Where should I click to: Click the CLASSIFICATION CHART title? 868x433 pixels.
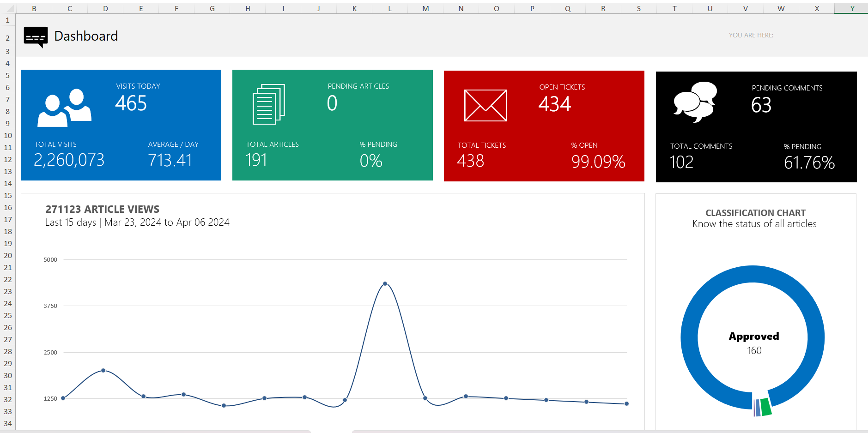click(x=756, y=213)
